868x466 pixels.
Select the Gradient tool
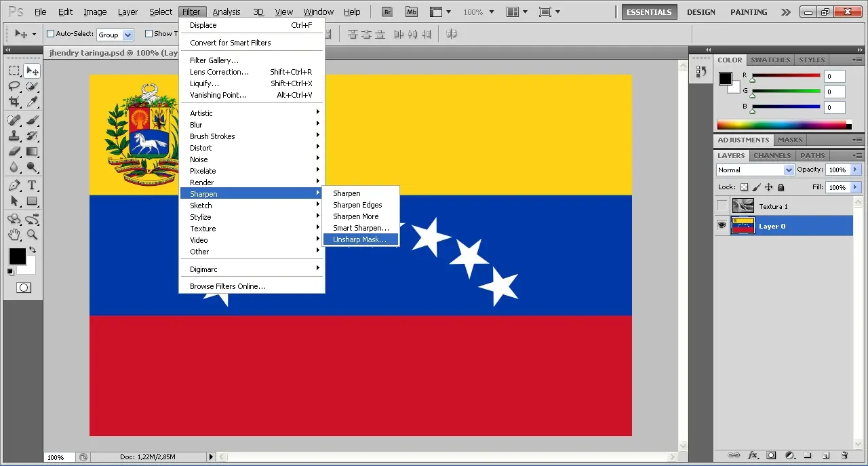[32, 151]
